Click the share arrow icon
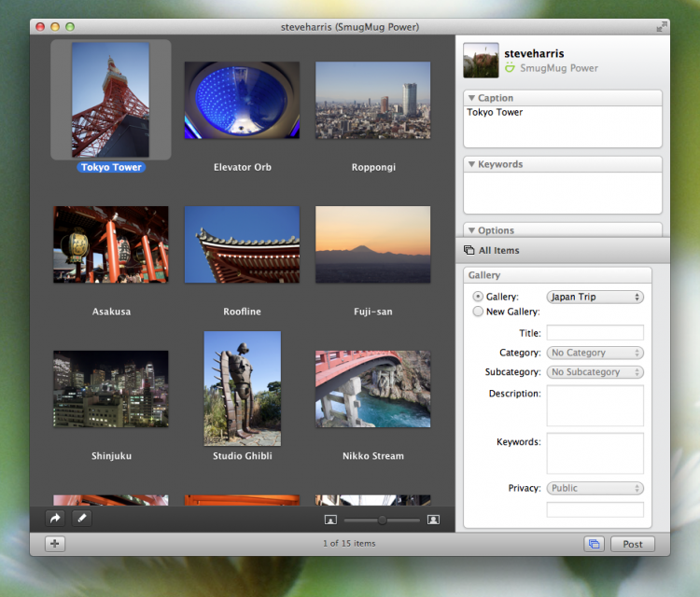 pos(55,518)
